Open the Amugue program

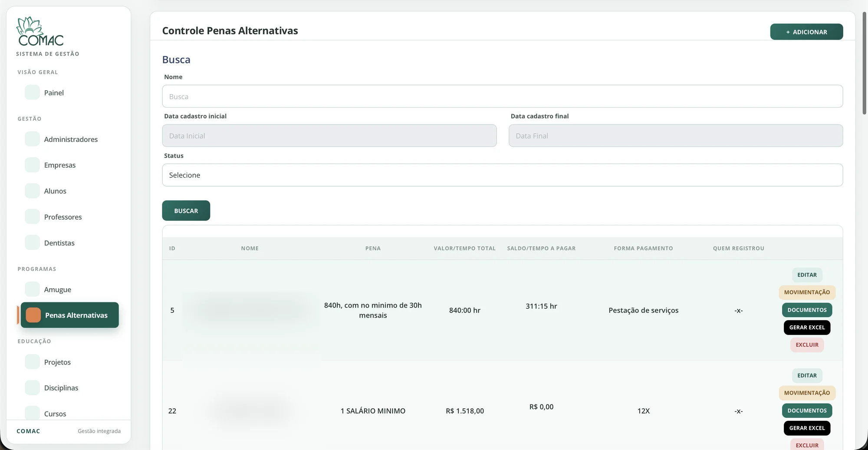point(58,289)
